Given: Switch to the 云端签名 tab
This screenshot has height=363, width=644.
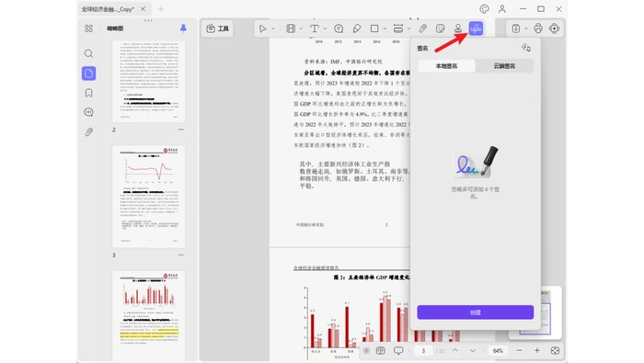Looking at the screenshot, I should (504, 66).
